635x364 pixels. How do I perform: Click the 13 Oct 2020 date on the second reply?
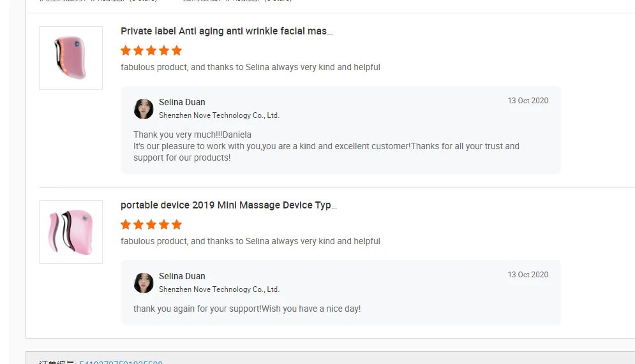528,275
